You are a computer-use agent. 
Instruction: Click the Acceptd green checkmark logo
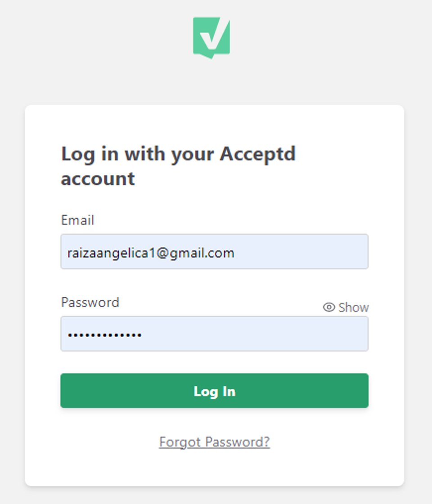[x=211, y=37]
